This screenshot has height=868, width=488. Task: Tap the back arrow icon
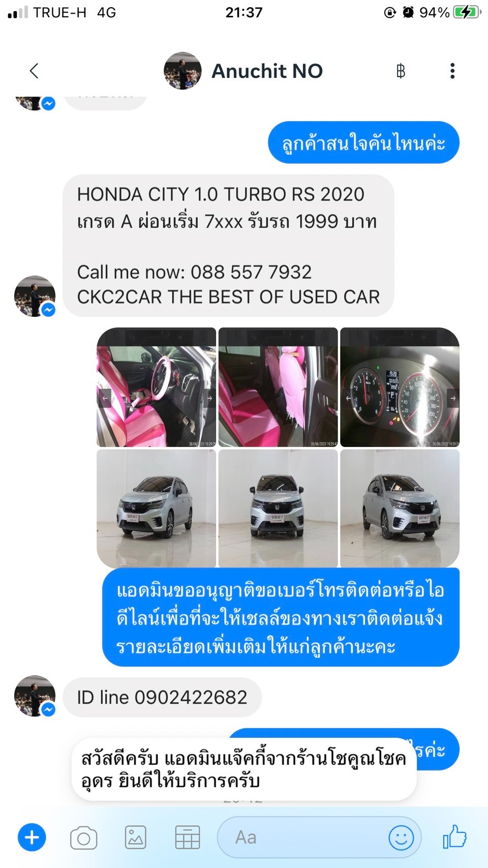pos(34,71)
